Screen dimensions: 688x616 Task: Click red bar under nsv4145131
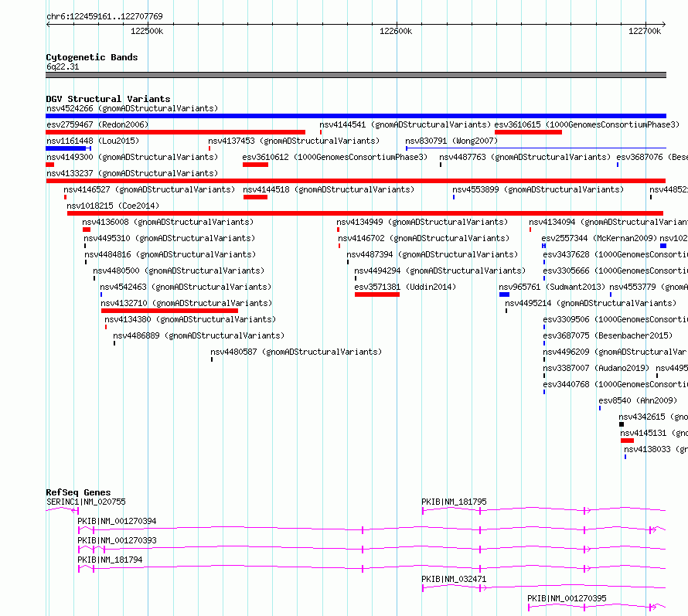(x=627, y=441)
